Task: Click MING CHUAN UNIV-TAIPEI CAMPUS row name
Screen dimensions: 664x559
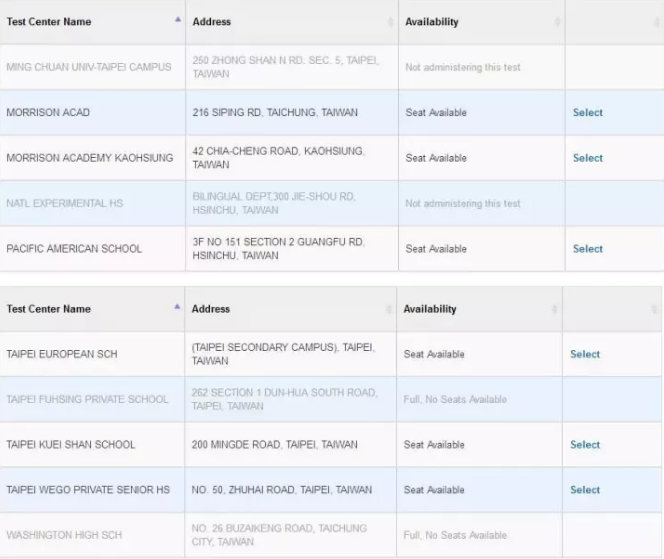Action: click(89, 67)
